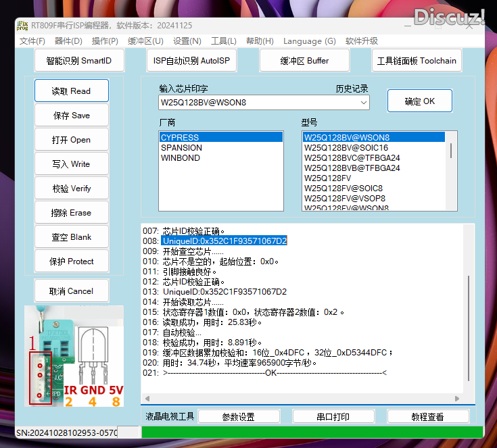Open the 文件(F) menu
The image size is (497, 448).
[x=32, y=41]
